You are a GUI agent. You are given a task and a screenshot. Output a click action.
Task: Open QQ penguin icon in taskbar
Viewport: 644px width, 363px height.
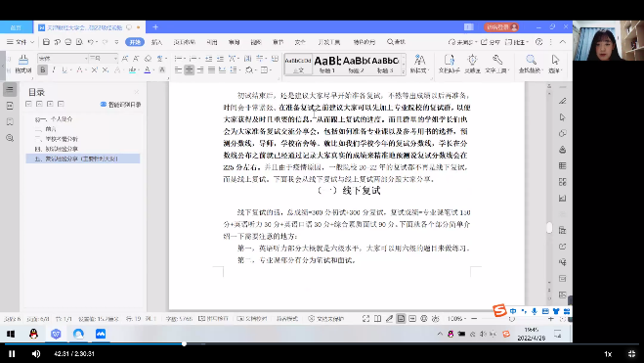[x=33, y=334]
